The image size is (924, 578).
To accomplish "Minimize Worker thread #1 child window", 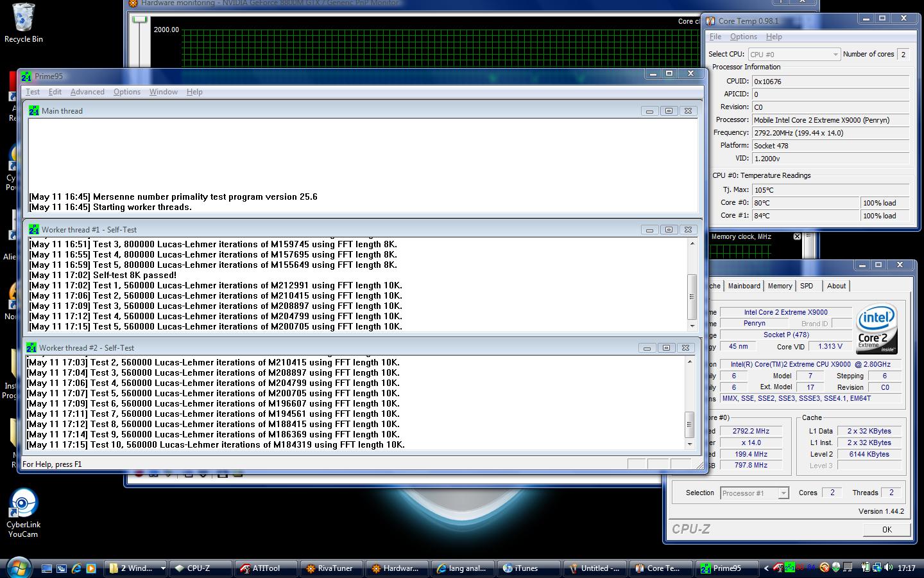I will [x=649, y=230].
